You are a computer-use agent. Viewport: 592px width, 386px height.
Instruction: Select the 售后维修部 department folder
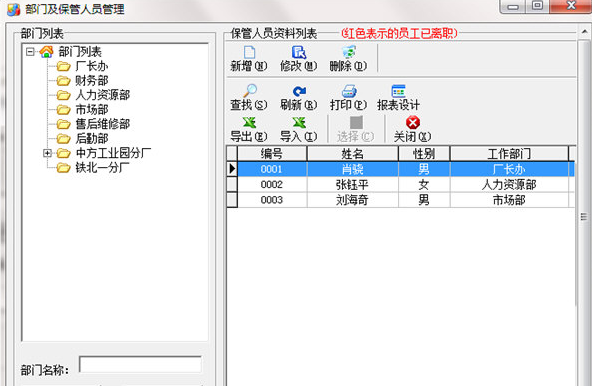103,124
